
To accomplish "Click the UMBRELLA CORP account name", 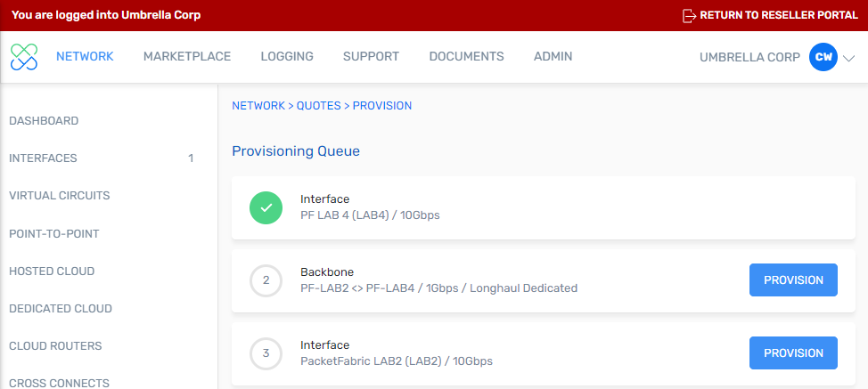I will coord(750,57).
